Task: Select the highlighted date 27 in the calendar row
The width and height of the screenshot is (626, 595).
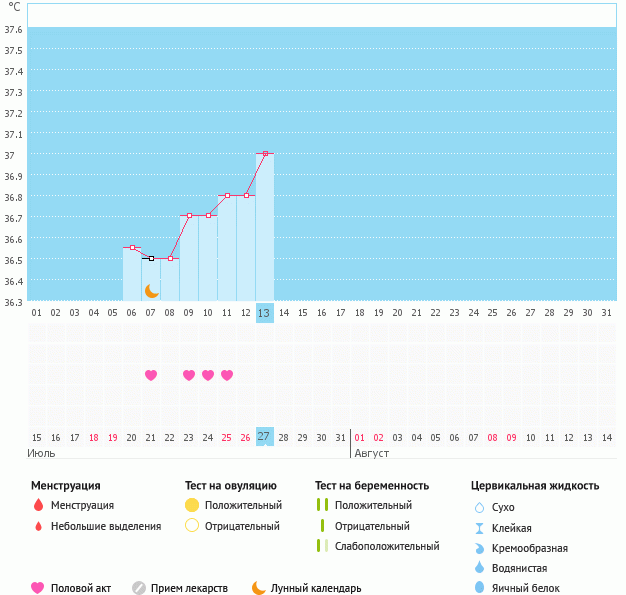Action: (264, 437)
